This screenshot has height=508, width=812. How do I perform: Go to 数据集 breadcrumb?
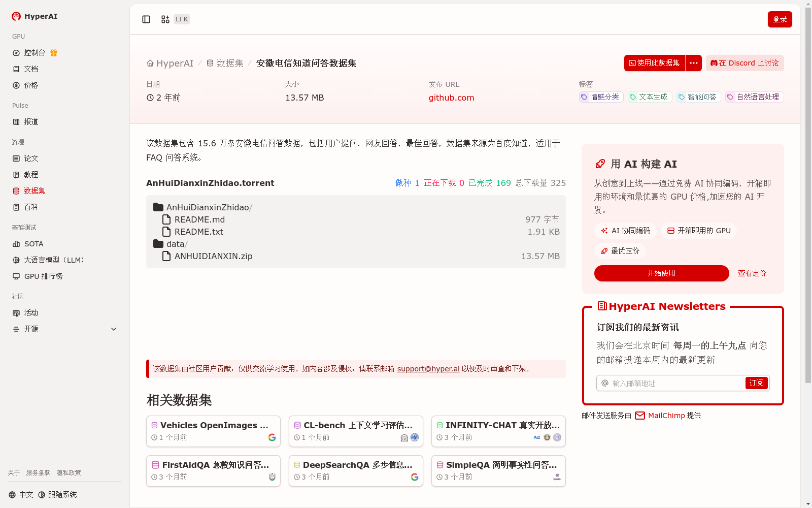225,63
